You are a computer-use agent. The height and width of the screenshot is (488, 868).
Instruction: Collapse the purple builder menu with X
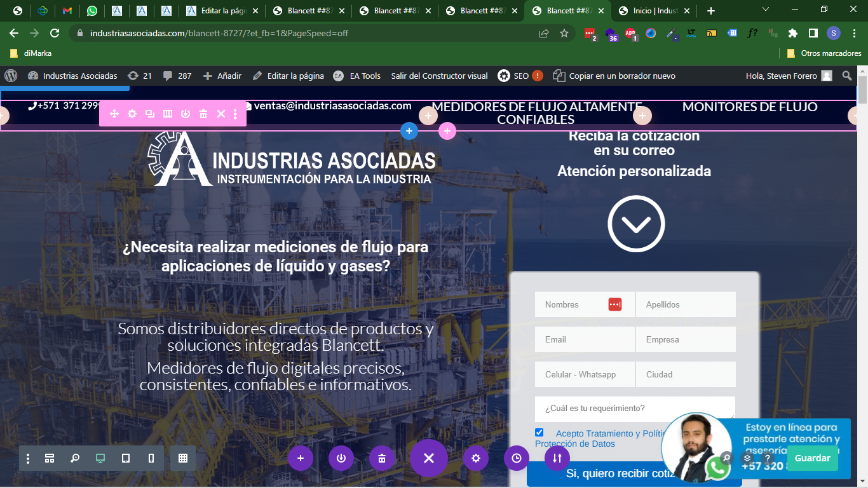click(429, 458)
